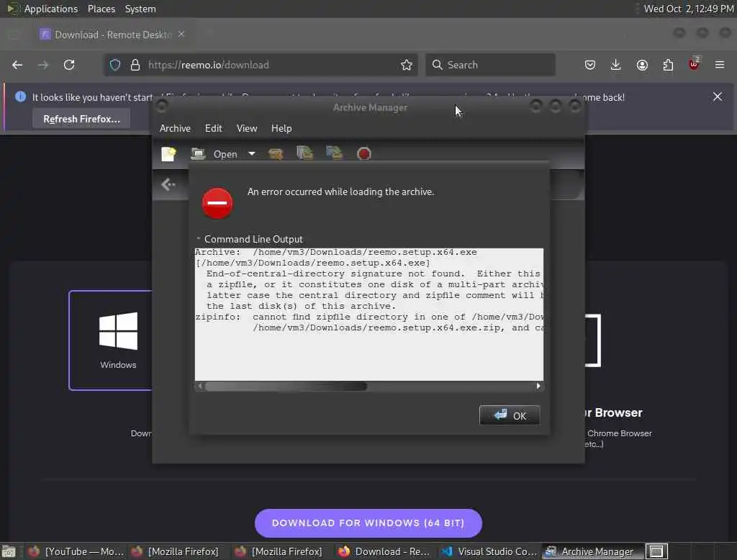Click the Firefox forward navigation arrow
This screenshot has height=560, width=737.
click(x=43, y=65)
